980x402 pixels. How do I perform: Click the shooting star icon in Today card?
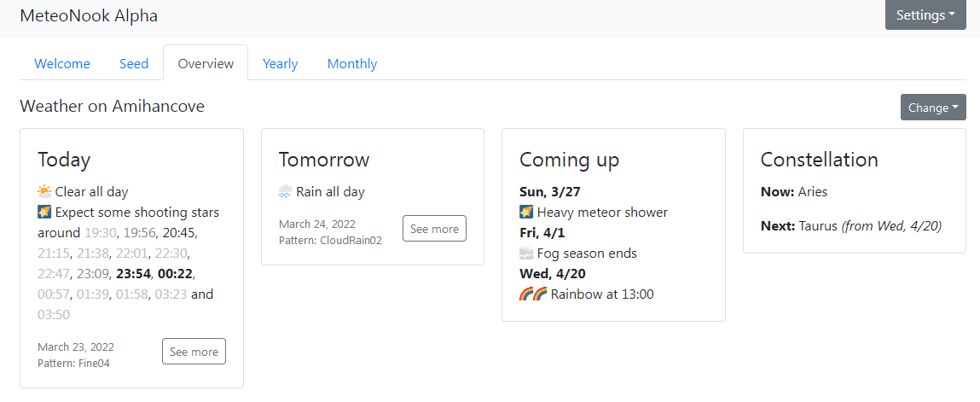44,212
